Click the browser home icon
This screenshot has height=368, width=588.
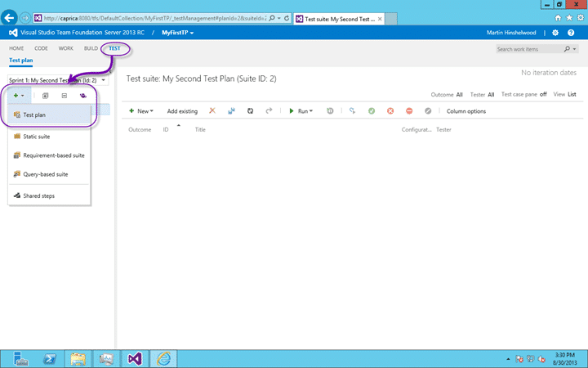point(558,18)
